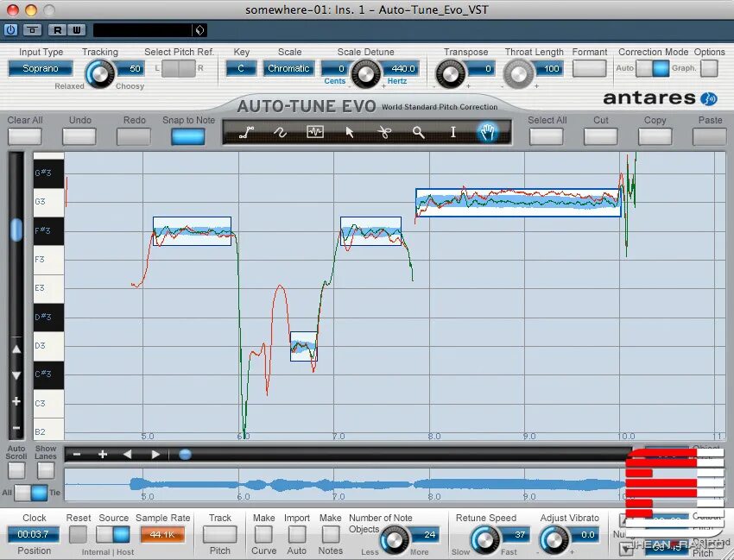Click the plugin power bypass icon
Screen dimensions: 734x560
[10, 30]
